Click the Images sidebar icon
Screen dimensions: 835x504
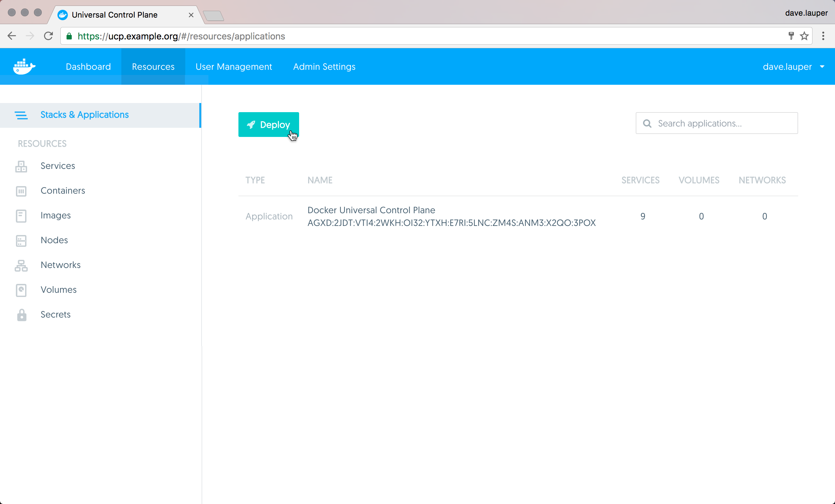tap(21, 216)
